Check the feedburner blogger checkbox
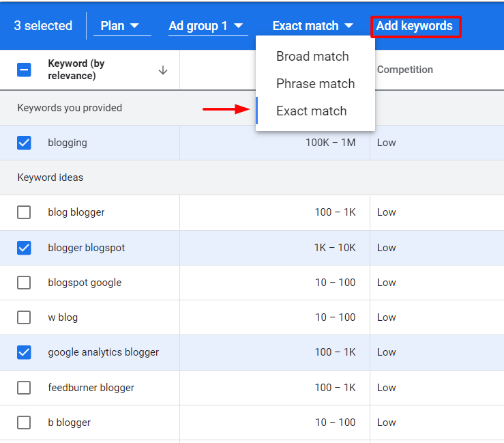The width and height of the screenshot is (504, 443). point(24,388)
